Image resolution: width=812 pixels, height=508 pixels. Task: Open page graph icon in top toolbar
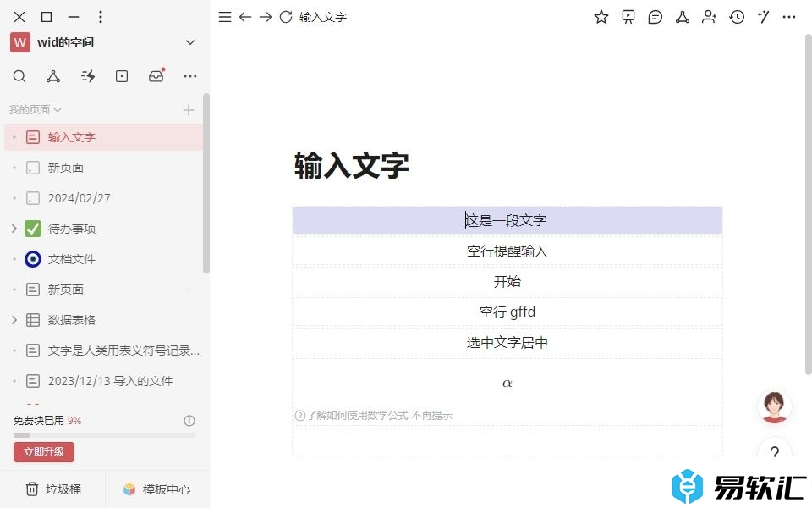pos(683,17)
